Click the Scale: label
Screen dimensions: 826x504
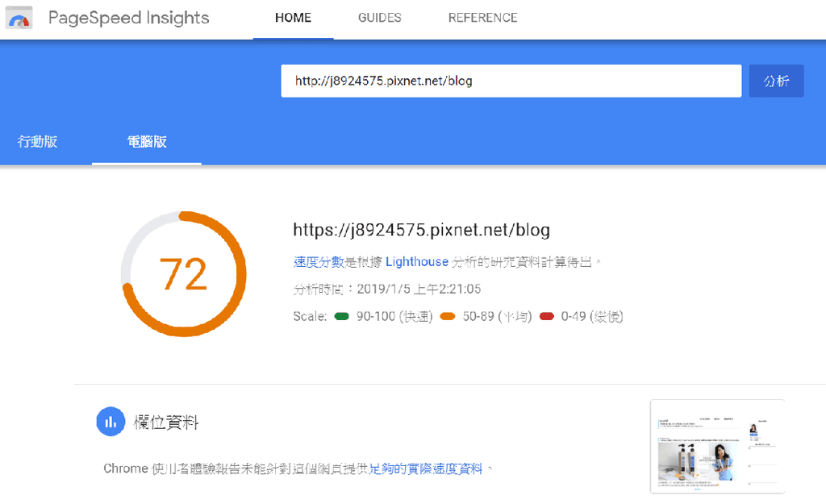click(x=310, y=317)
